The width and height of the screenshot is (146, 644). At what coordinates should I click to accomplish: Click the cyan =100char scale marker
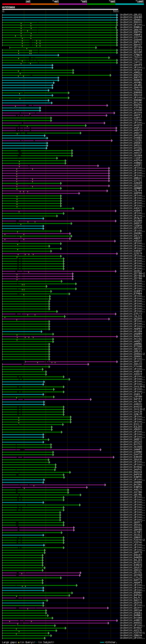click(102, 642)
